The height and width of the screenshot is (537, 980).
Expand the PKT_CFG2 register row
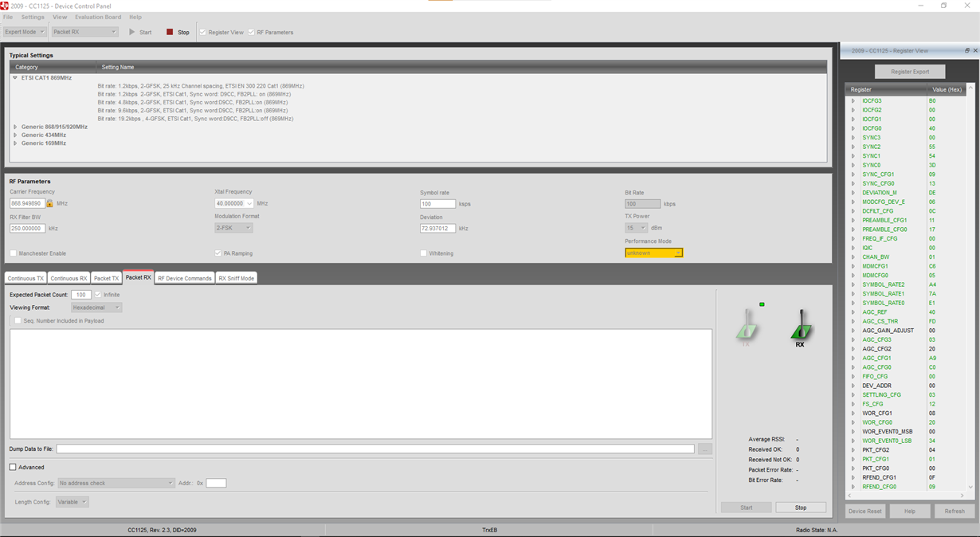(x=853, y=450)
